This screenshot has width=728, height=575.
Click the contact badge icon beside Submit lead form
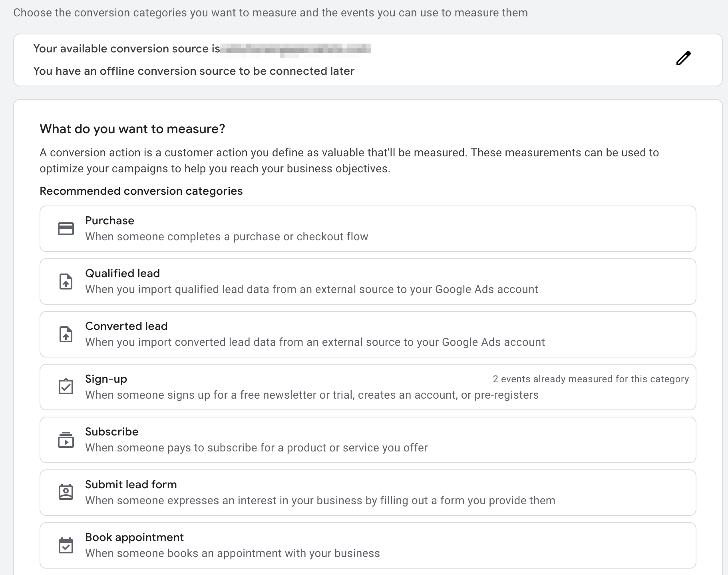66,492
